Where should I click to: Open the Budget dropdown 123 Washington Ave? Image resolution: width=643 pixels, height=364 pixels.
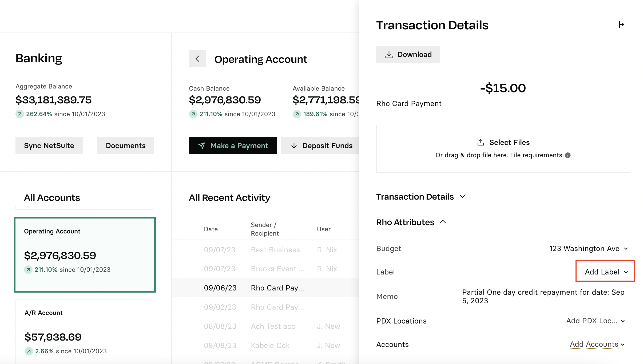click(x=589, y=248)
